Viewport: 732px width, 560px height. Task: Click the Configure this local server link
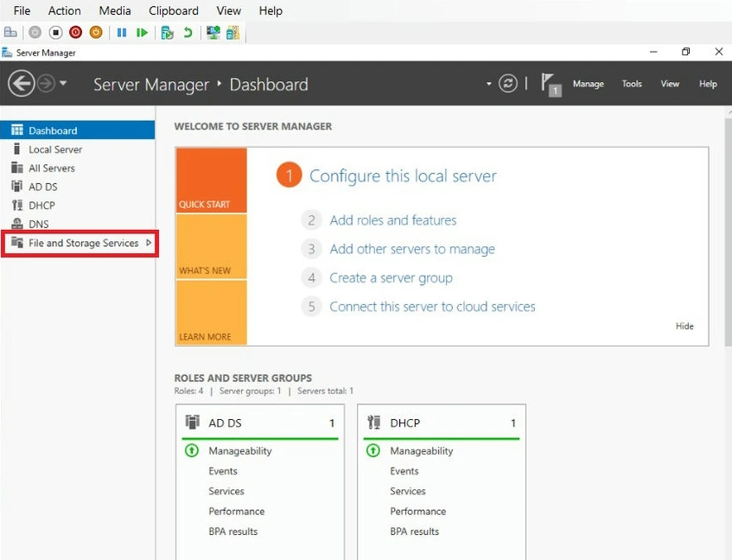(x=403, y=176)
